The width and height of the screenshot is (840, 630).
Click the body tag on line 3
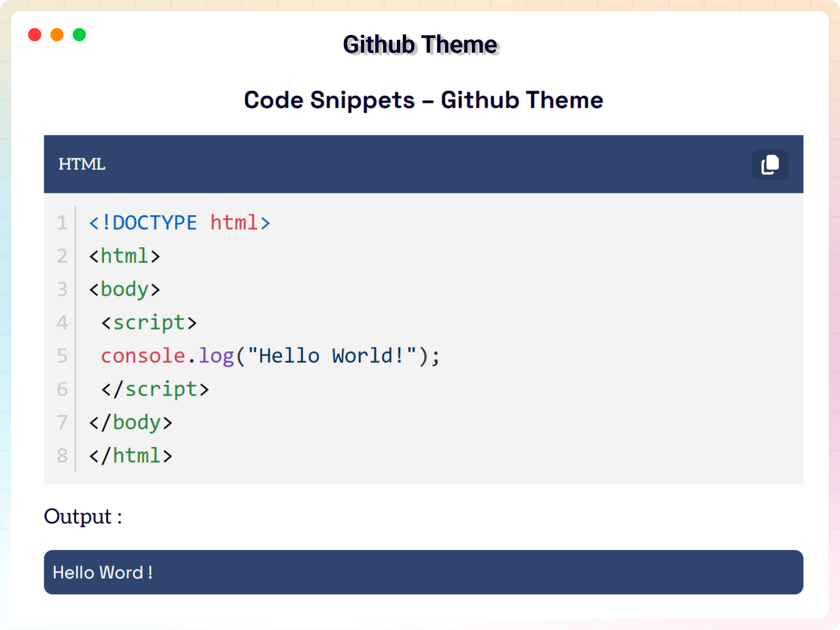click(x=125, y=290)
